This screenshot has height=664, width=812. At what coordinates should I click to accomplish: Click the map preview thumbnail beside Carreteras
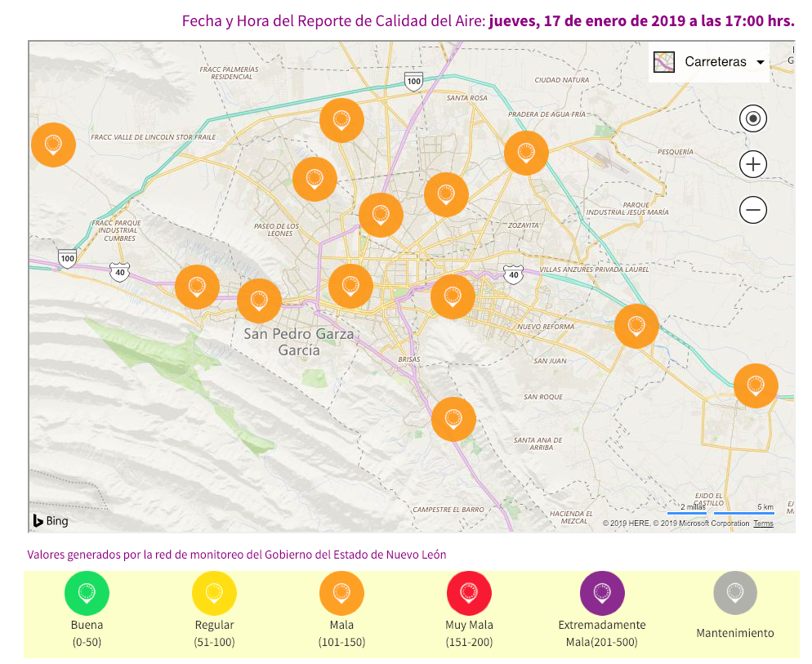click(x=663, y=61)
